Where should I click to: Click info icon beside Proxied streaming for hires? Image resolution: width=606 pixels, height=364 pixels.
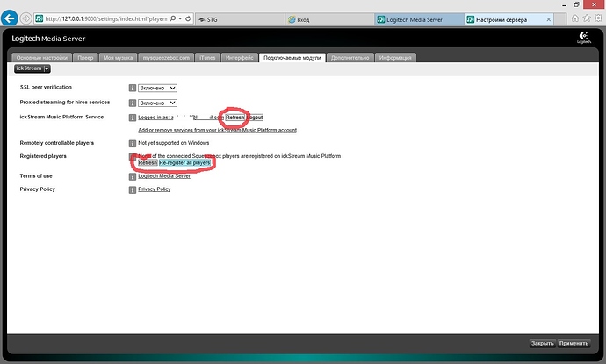[x=132, y=103]
